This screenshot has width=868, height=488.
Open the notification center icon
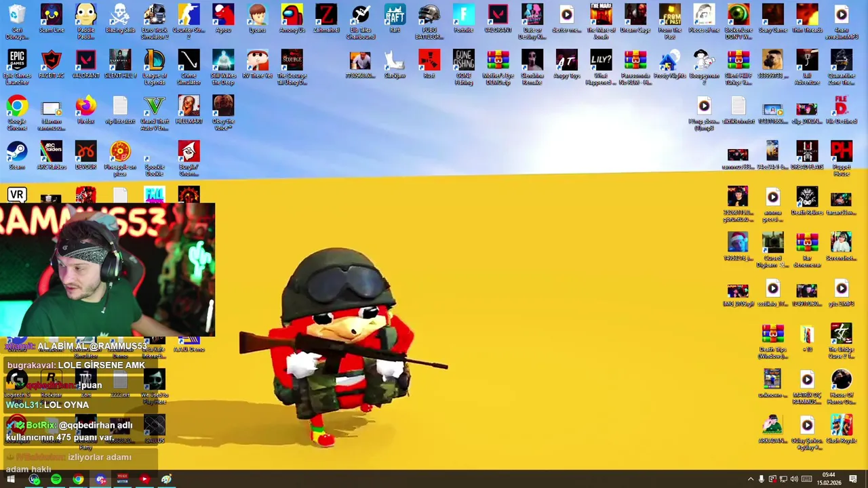point(853,480)
